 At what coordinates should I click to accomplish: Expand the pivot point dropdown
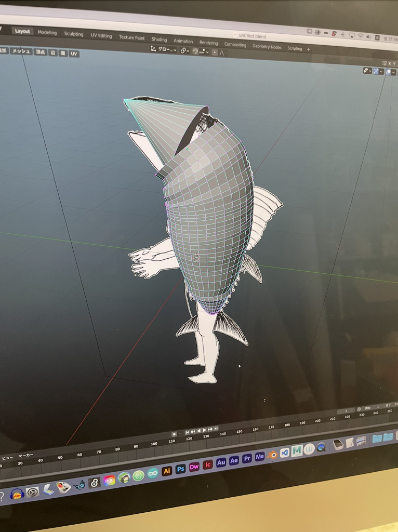coord(185,50)
